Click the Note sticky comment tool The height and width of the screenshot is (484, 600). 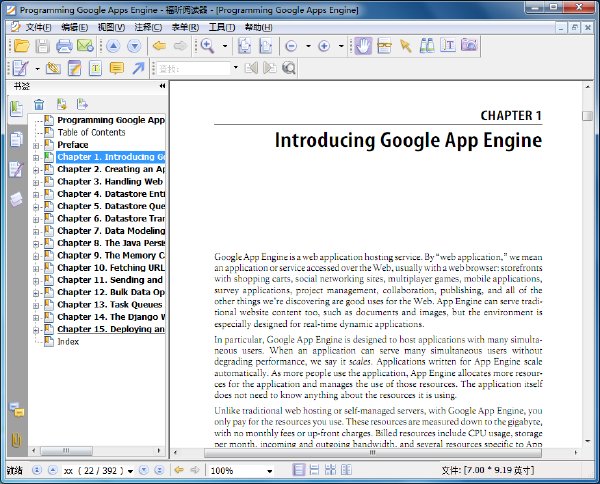click(117, 68)
